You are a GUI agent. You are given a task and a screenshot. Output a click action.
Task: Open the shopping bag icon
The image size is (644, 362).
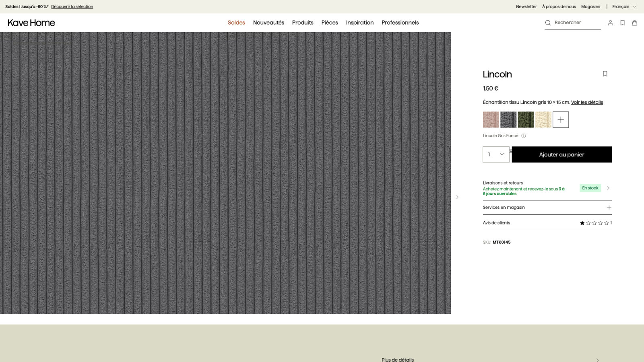[634, 23]
